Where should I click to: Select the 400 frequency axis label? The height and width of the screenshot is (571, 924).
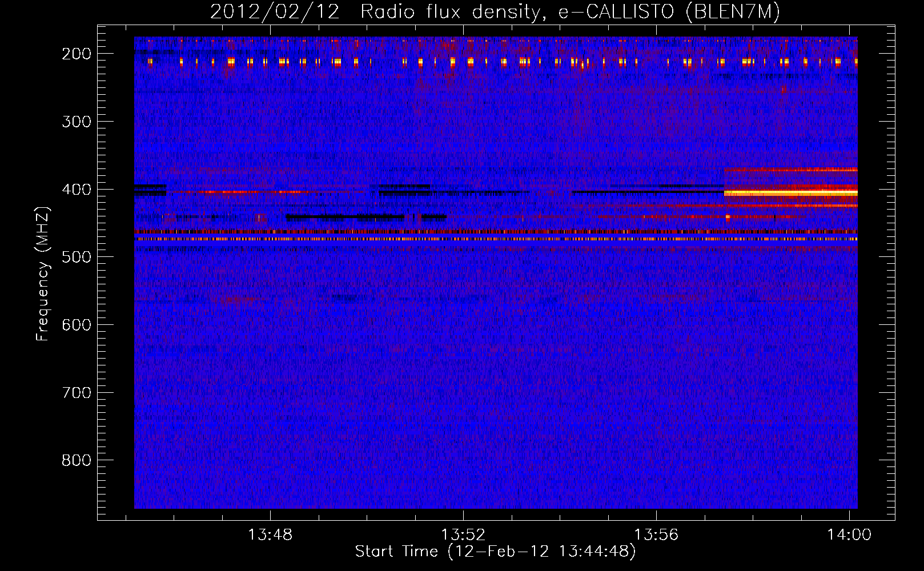tap(76, 190)
